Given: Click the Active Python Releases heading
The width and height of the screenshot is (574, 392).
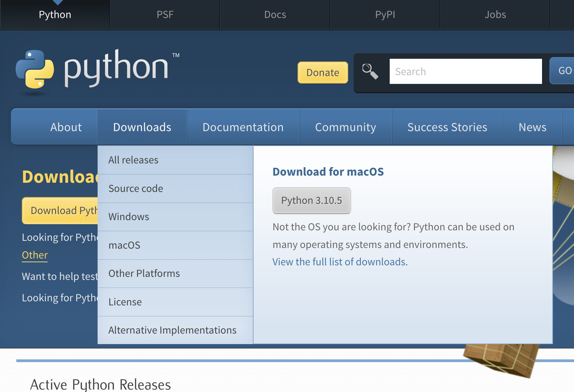Looking at the screenshot, I should pos(101,385).
